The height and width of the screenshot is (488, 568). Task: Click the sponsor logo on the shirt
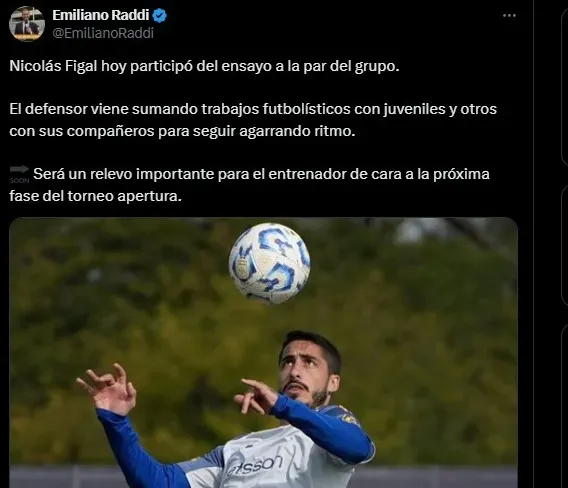click(x=255, y=466)
